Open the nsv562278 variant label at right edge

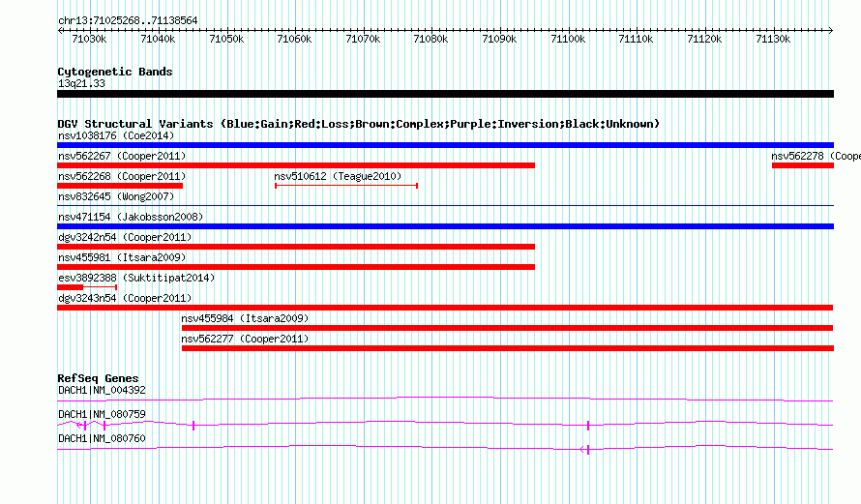816,156
